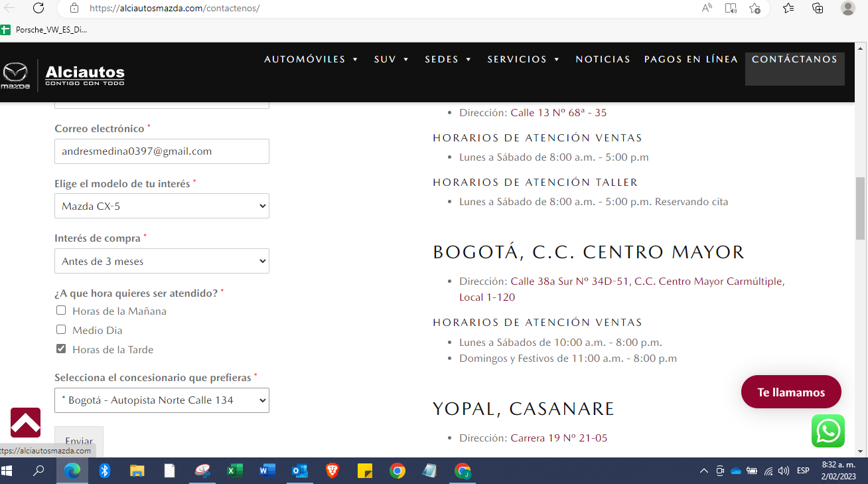868x484 pixels.
Task: Click the page vertical scrollbar thumb
Action: (860, 208)
